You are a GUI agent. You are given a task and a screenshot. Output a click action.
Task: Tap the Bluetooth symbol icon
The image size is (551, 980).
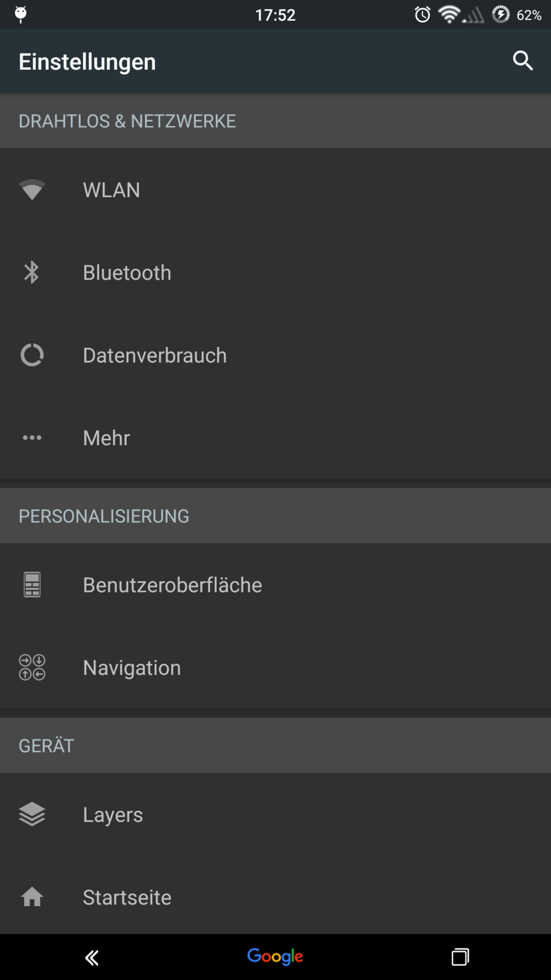32,273
